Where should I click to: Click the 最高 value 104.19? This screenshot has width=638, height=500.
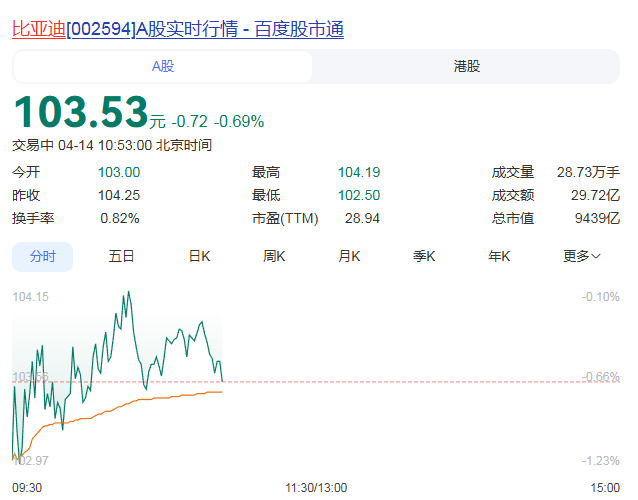pos(359,172)
